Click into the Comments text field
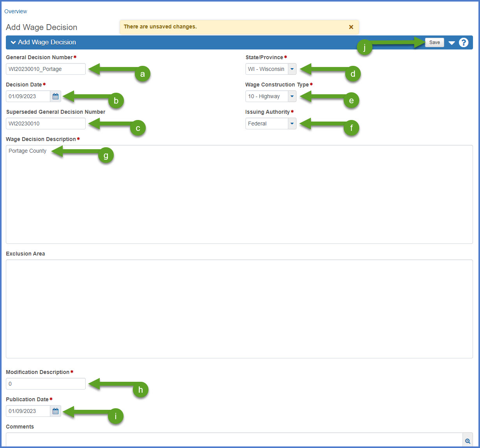The width and height of the screenshot is (480, 448). (x=234, y=440)
